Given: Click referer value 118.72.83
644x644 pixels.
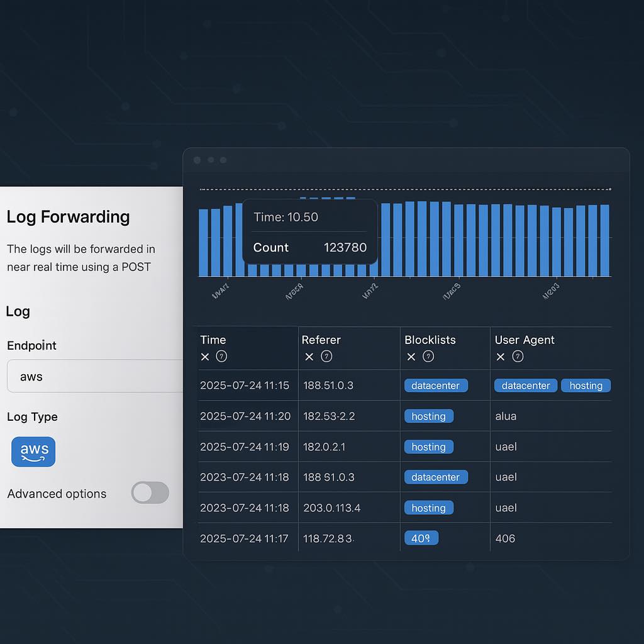Looking at the screenshot, I should (328, 538).
